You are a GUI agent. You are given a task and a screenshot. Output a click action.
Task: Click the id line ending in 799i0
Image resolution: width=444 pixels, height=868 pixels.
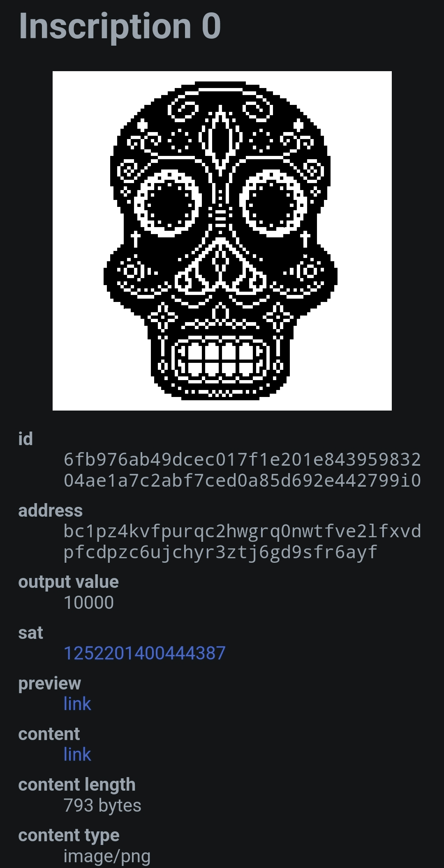click(x=243, y=480)
